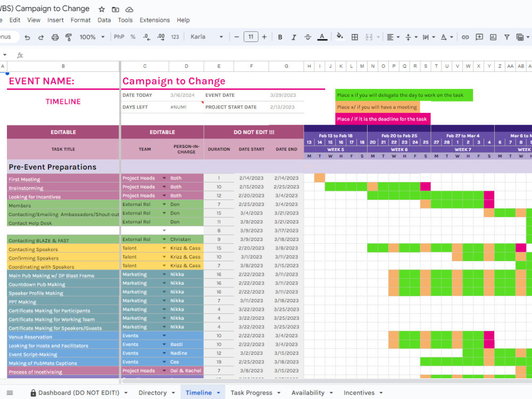Decrease decimal places
Image resolution: width=532 pixels, height=399 pixels.
[x=147, y=37]
